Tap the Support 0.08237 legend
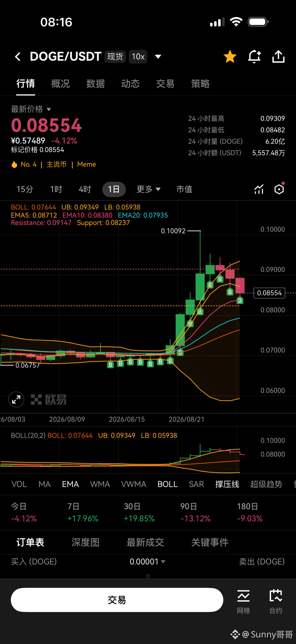This screenshot has height=644, width=296. [103, 223]
